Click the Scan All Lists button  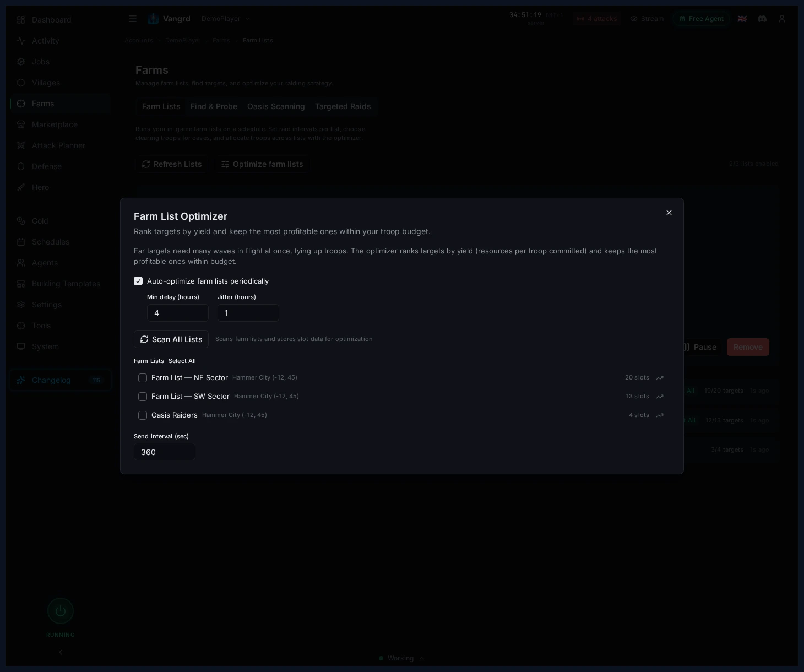(171, 339)
